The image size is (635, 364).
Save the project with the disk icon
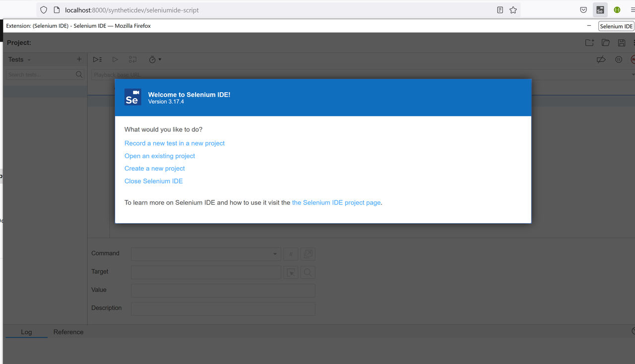click(622, 43)
